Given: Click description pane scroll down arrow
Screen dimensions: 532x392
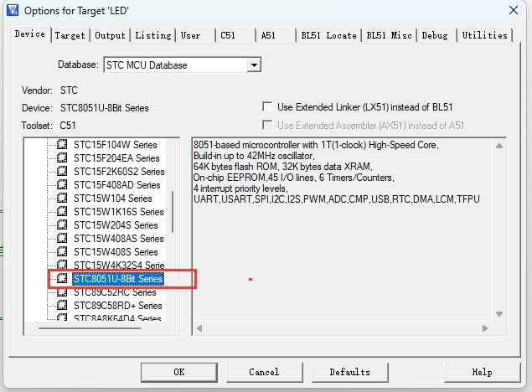Looking at the screenshot, I should (499, 313).
